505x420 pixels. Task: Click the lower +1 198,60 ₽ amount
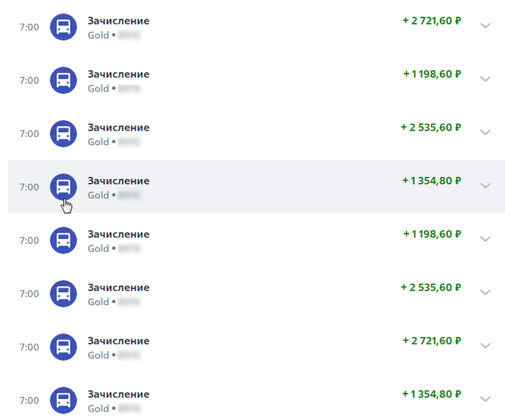coord(432,235)
